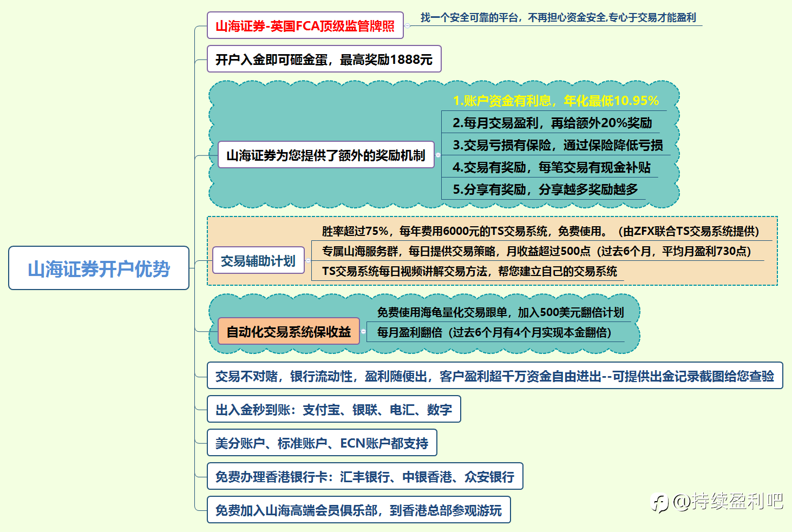Click the red 山海证券-英国FCA顶级监管牌照 node
This screenshot has height=532, width=792.
[305, 25]
